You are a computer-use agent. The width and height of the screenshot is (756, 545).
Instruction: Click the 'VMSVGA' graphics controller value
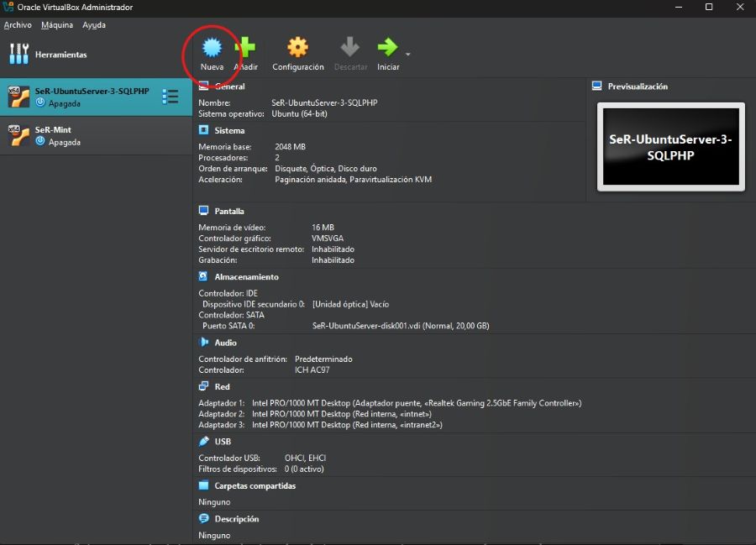point(328,238)
